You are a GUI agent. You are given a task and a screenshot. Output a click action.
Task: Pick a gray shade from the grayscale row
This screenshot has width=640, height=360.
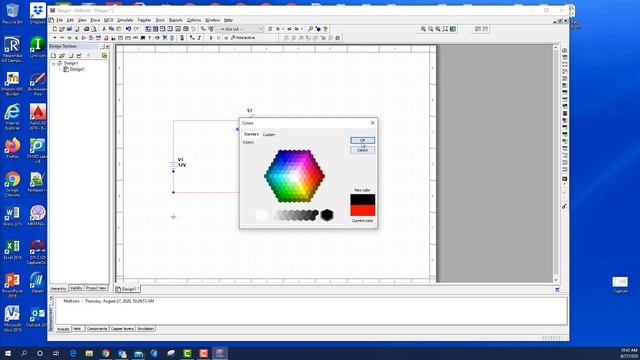tap(296, 215)
